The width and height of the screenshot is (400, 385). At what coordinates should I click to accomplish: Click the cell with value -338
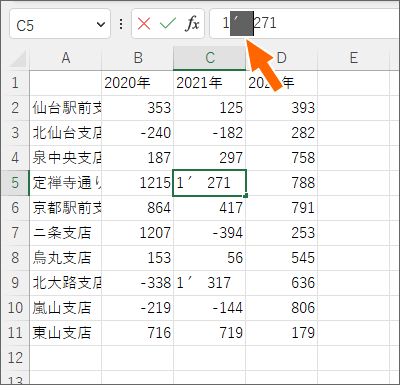point(138,283)
